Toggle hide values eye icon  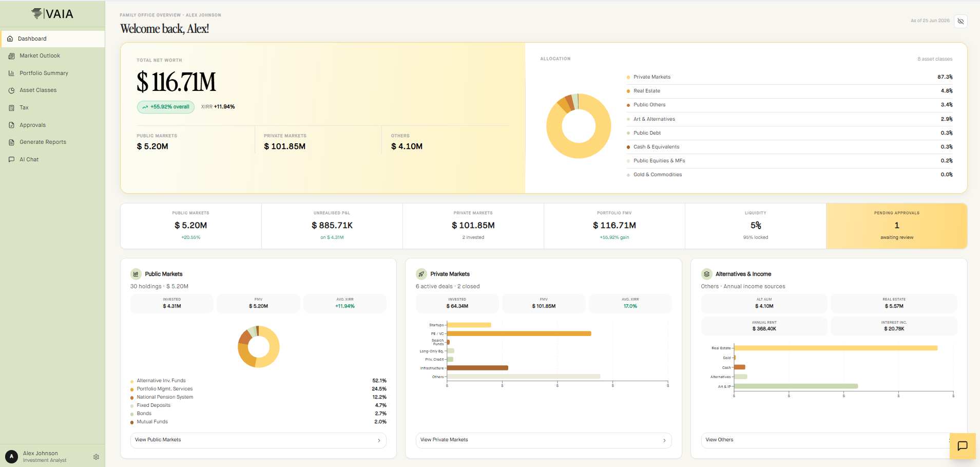tap(960, 21)
